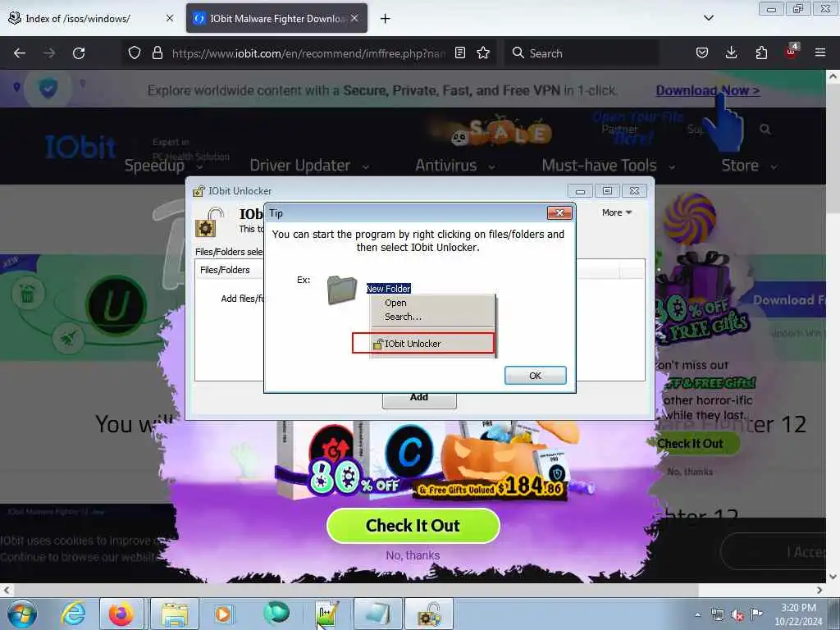This screenshot has width=840, height=630.
Task: Click the uBlock extension badge icon
Action: (792, 52)
